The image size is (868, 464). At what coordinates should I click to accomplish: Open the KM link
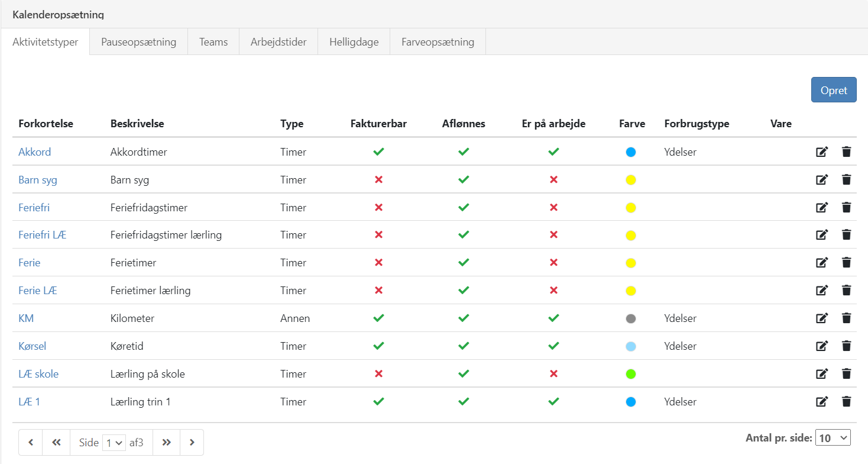click(26, 318)
